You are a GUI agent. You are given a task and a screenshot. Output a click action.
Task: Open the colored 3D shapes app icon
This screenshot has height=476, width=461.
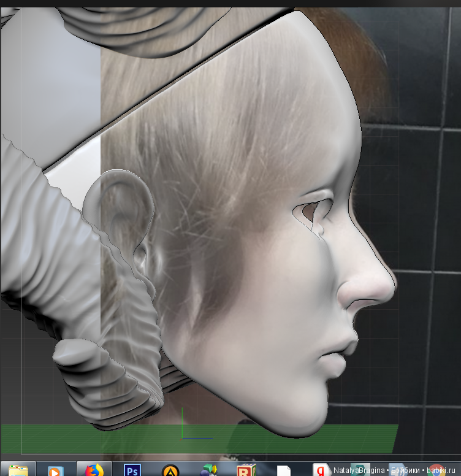208,470
